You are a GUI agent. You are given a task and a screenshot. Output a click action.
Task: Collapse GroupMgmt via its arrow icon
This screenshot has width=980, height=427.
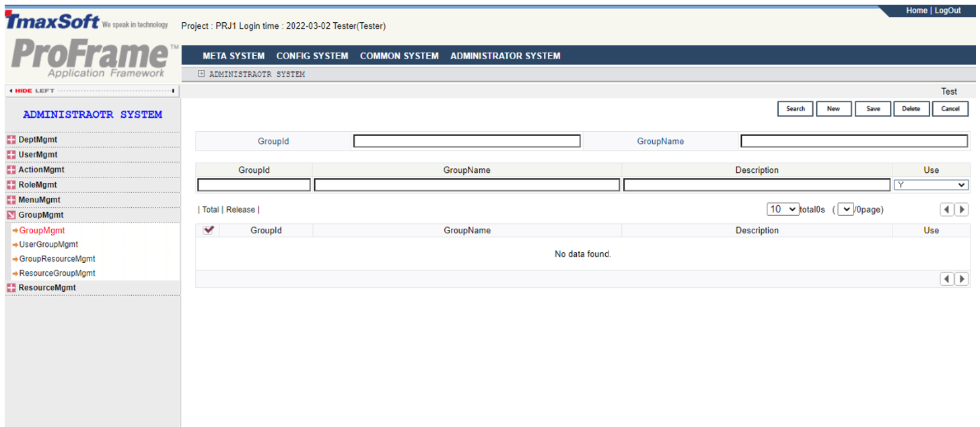[10, 214]
